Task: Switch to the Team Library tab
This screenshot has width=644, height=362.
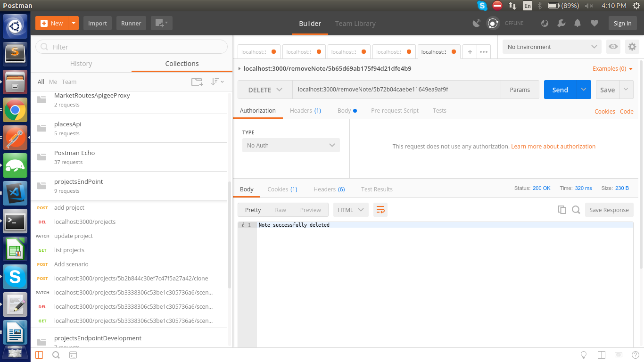Action: click(x=355, y=23)
